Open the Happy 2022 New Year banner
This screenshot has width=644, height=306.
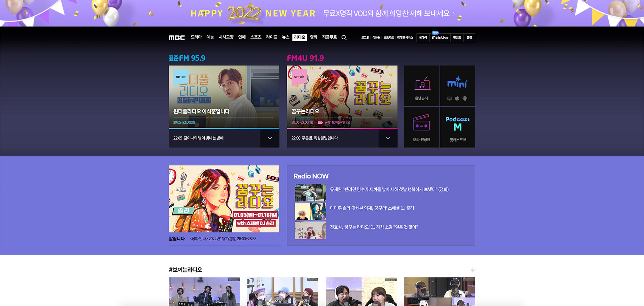(322, 13)
